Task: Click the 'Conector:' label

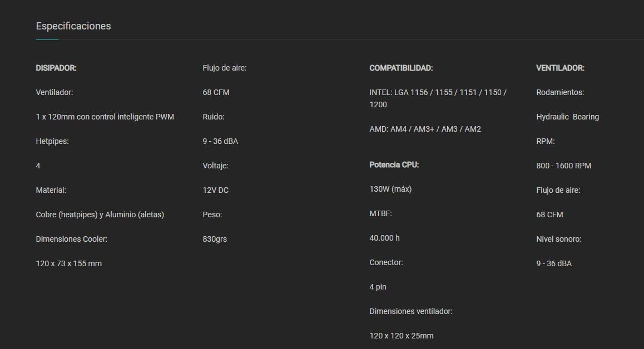Action: coord(386,262)
